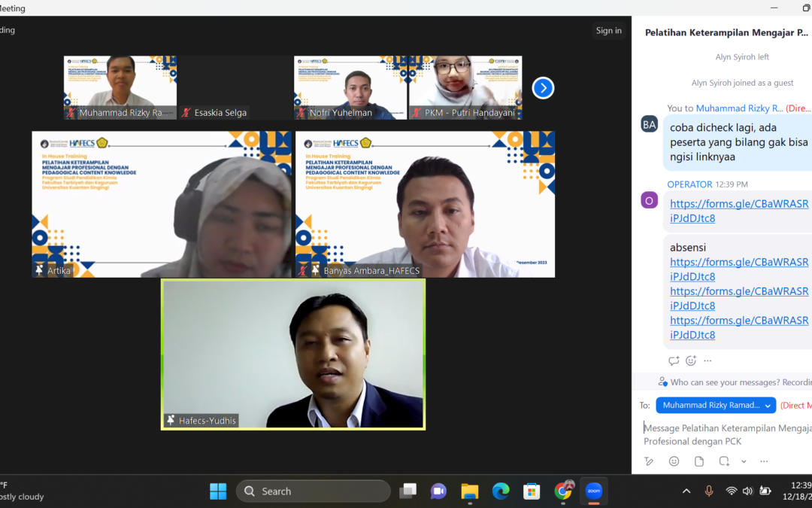Open more options under the absensi message
The width and height of the screenshot is (812, 508).
pyautogui.click(x=707, y=360)
